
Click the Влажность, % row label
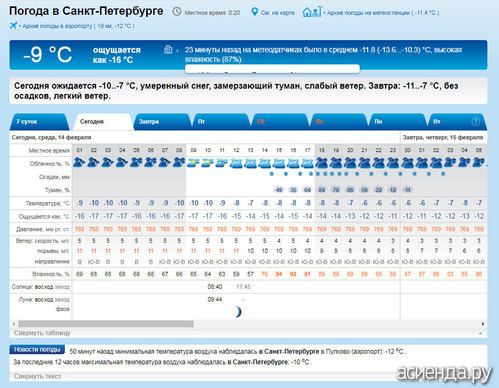pos(51,274)
